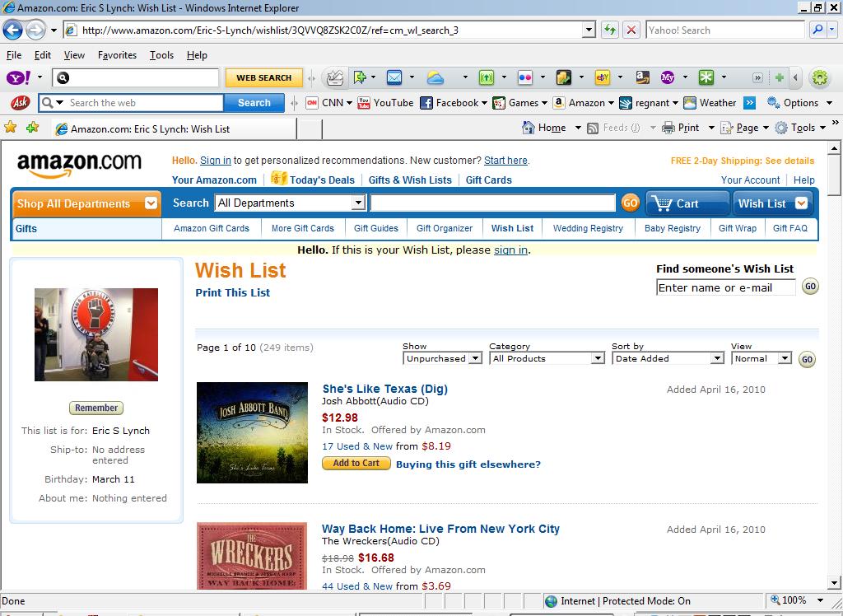Open the YouTube toolbar shortcut
Viewport: 843px width, 616px height.
coord(385,103)
